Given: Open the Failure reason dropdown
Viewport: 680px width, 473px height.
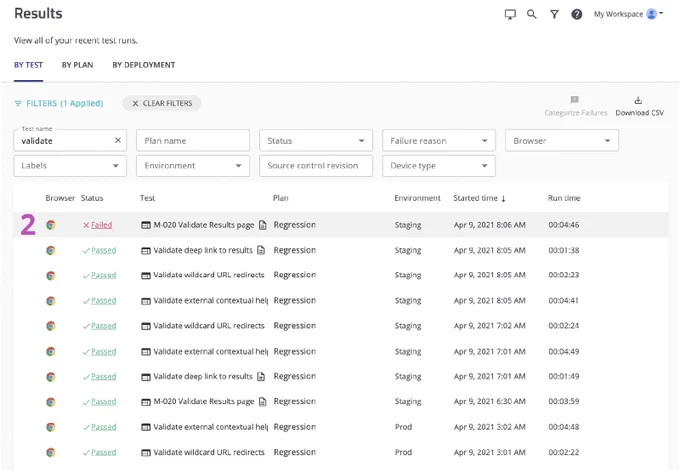Looking at the screenshot, I should [x=439, y=140].
